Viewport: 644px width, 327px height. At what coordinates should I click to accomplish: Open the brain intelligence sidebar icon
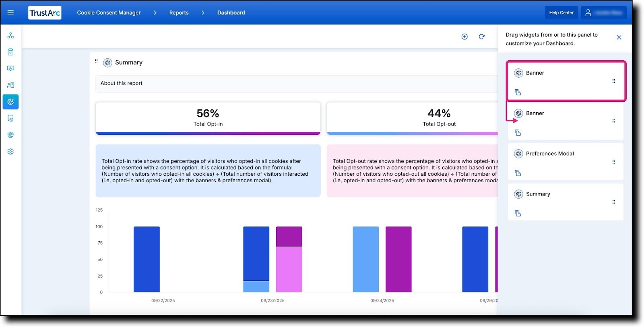10,135
